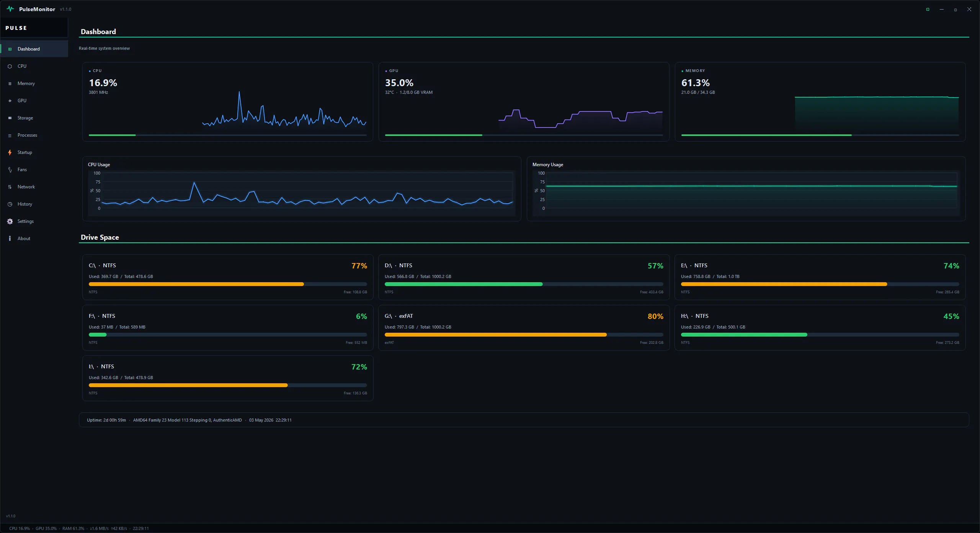Click the G:\ exFAT usage bar
980x533 pixels.
[524, 335]
